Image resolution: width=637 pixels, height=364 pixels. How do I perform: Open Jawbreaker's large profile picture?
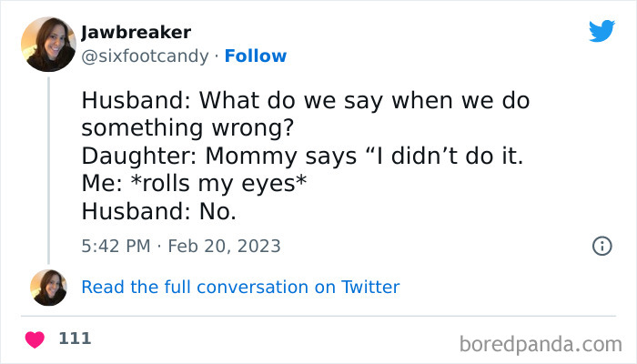pos(50,44)
